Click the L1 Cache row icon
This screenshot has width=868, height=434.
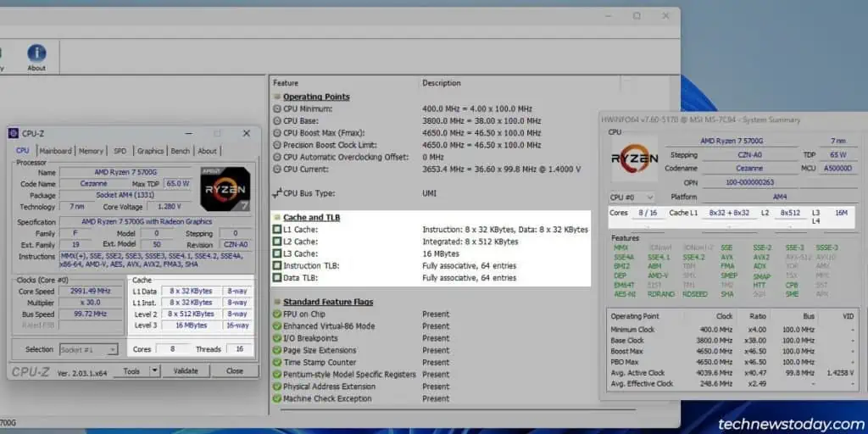[x=277, y=229]
